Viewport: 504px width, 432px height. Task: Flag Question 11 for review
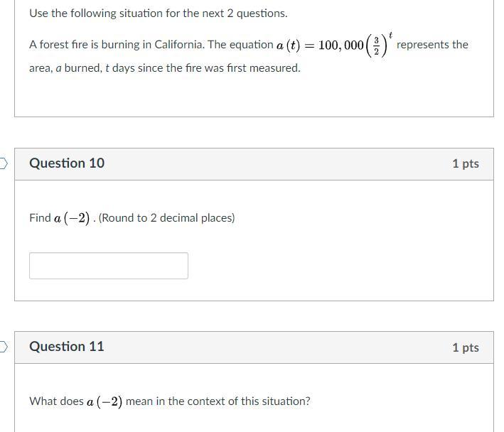(x=4, y=347)
